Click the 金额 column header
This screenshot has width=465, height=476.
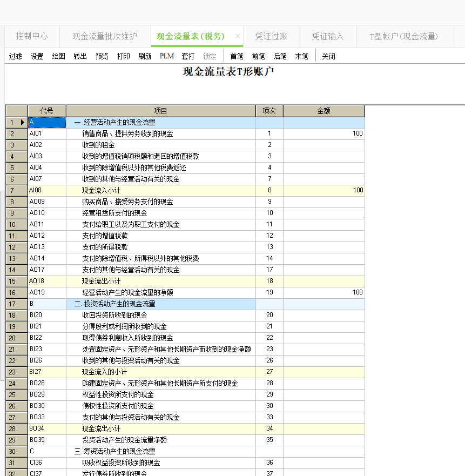tap(324, 111)
